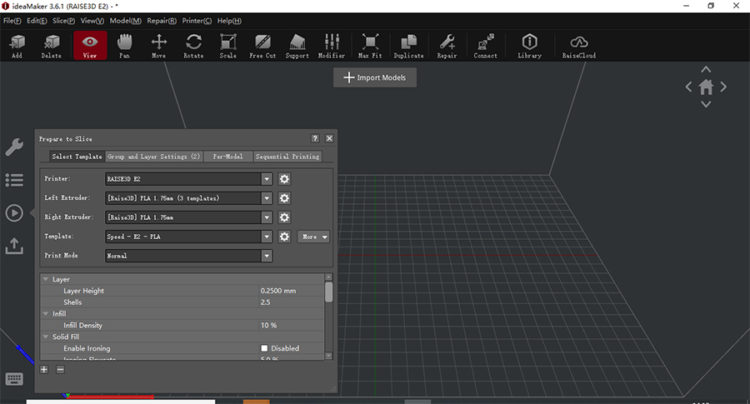Open the Edit menu
Viewport: 750px width, 404px height.
coord(37,21)
